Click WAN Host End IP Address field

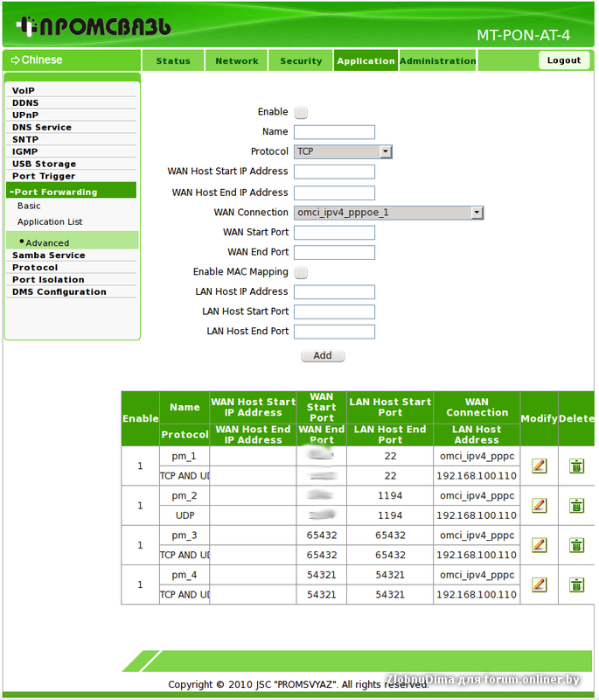(x=335, y=193)
